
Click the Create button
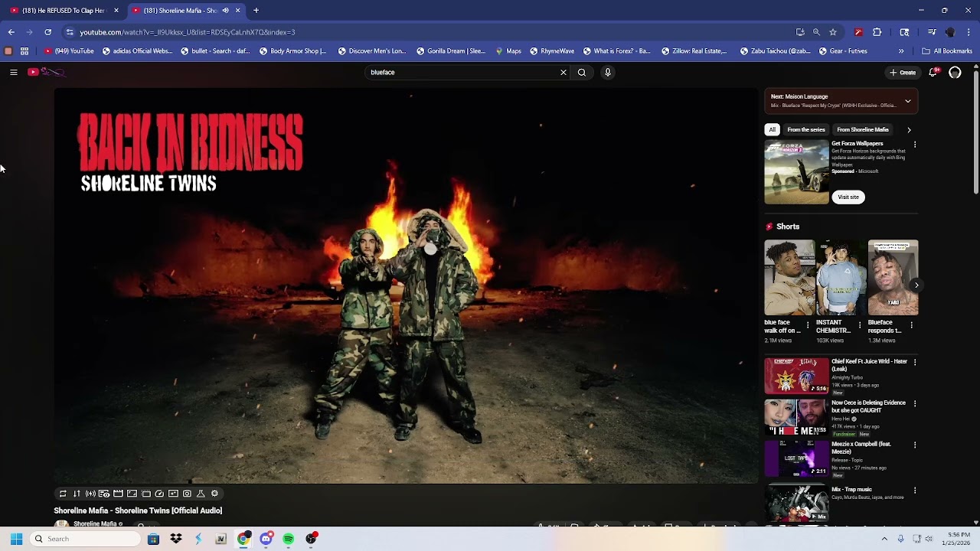point(903,72)
